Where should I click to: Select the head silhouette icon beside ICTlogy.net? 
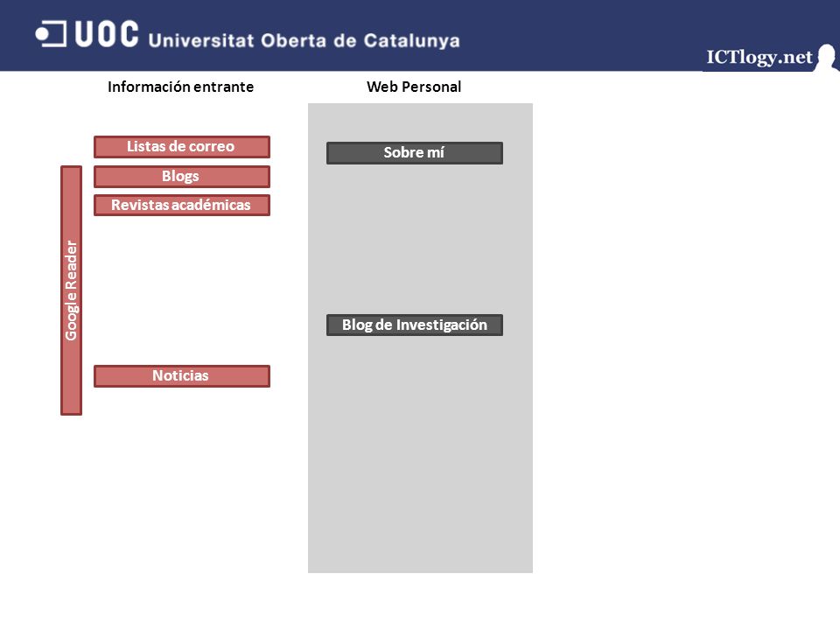(829, 58)
